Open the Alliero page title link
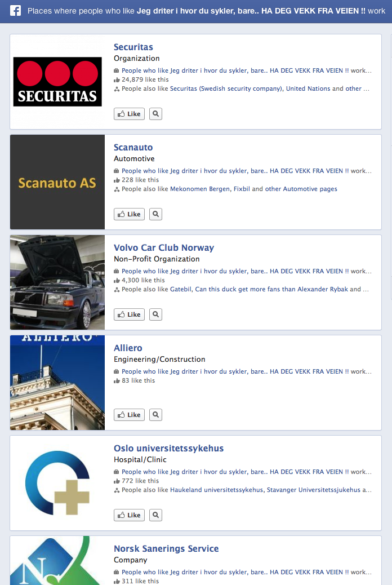The width and height of the screenshot is (392, 585). [x=128, y=348]
